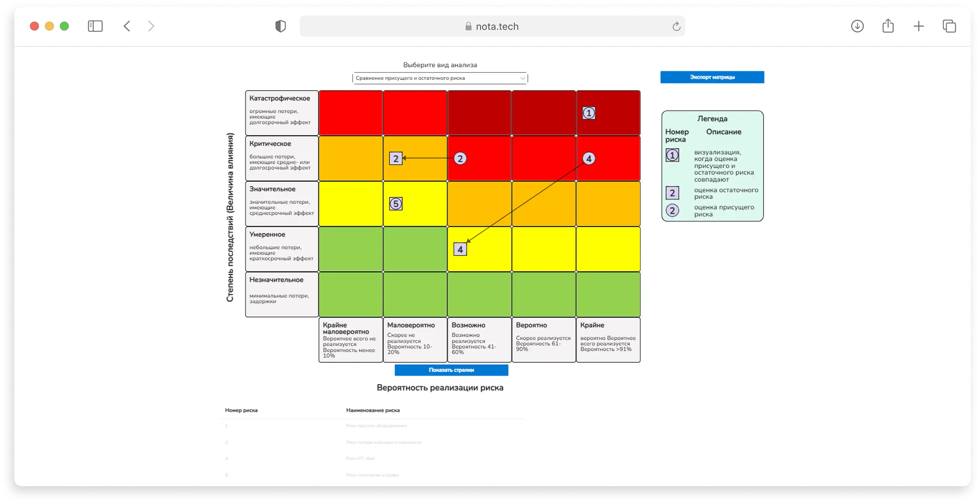This screenshot has height=503, width=980.
Task: Click the 'Вероятность реализации риска' axis title
Action: [440, 388]
